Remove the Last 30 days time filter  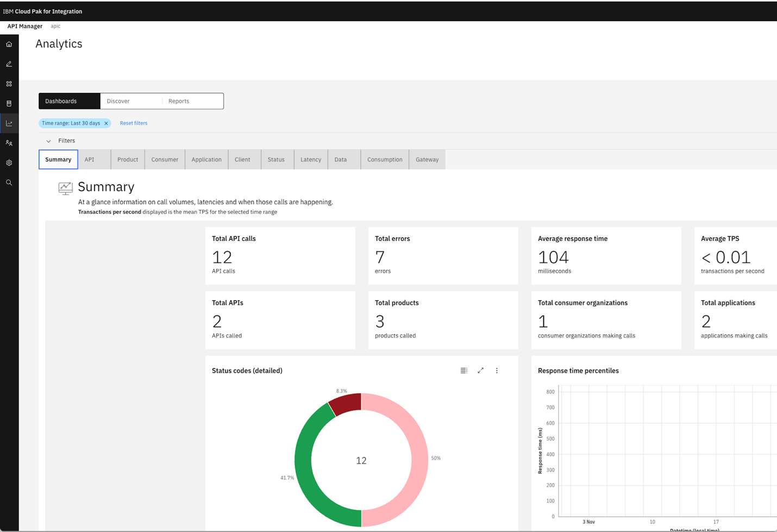106,123
